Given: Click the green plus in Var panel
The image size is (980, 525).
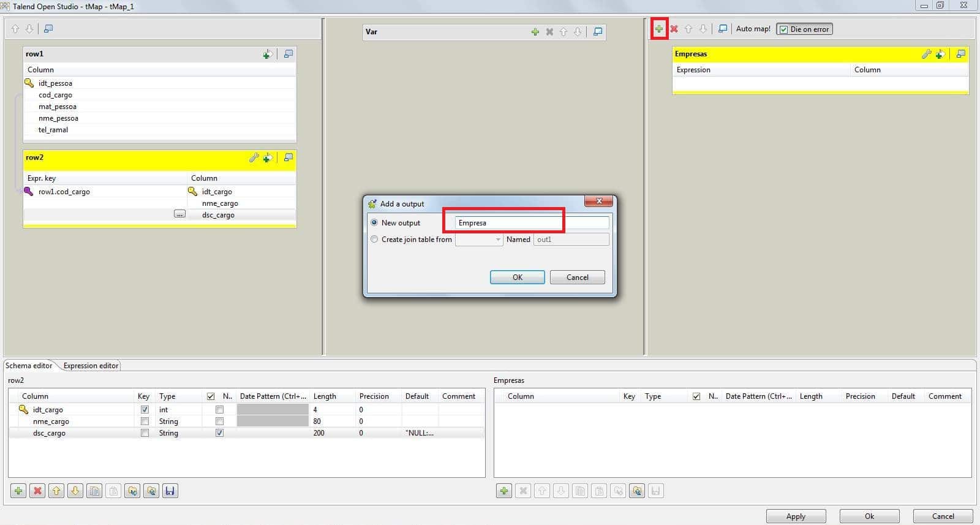Looking at the screenshot, I should tap(535, 32).
